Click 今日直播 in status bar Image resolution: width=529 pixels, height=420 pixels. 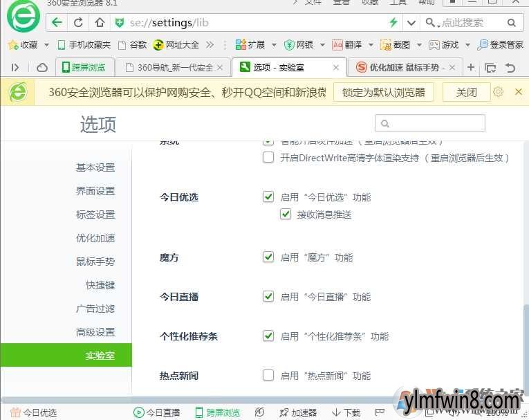click(x=156, y=412)
